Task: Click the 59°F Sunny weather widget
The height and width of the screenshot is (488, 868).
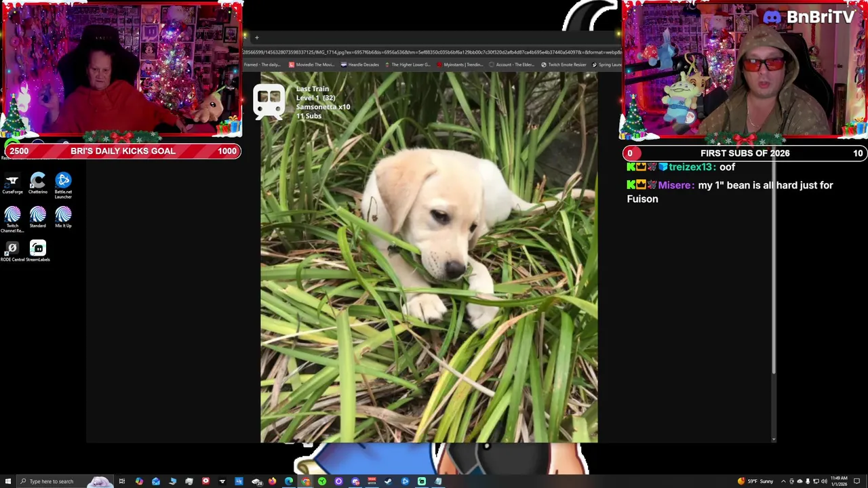Action: click(x=757, y=481)
